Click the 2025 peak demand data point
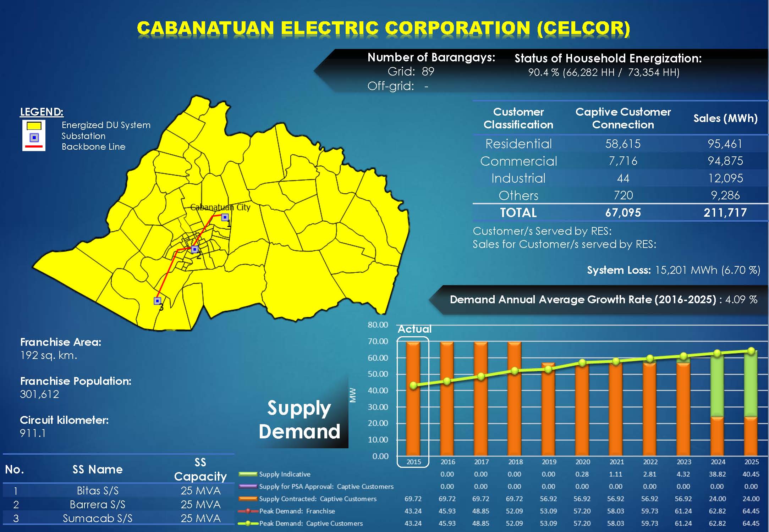Screen dimensions: 769x532 [x=751, y=351]
